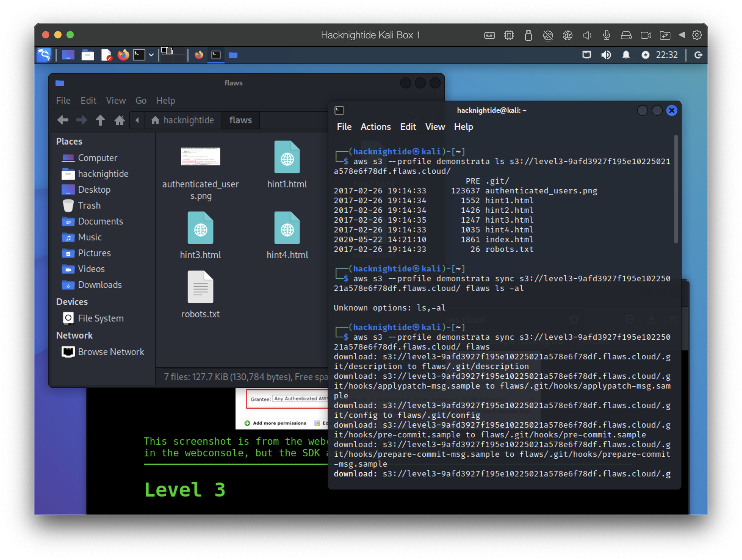Click the home icon in file manager toolbar
This screenshot has height=560, width=742.
[x=119, y=120]
